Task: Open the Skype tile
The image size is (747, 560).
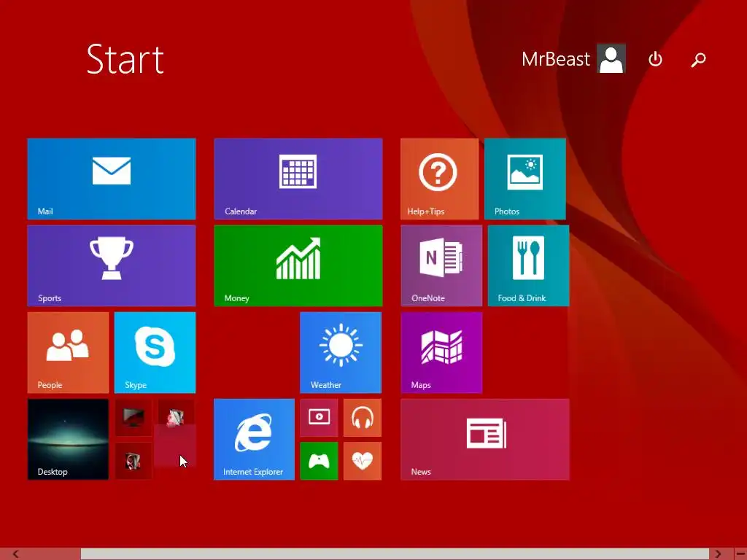Action: pyautogui.click(x=155, y=353)
